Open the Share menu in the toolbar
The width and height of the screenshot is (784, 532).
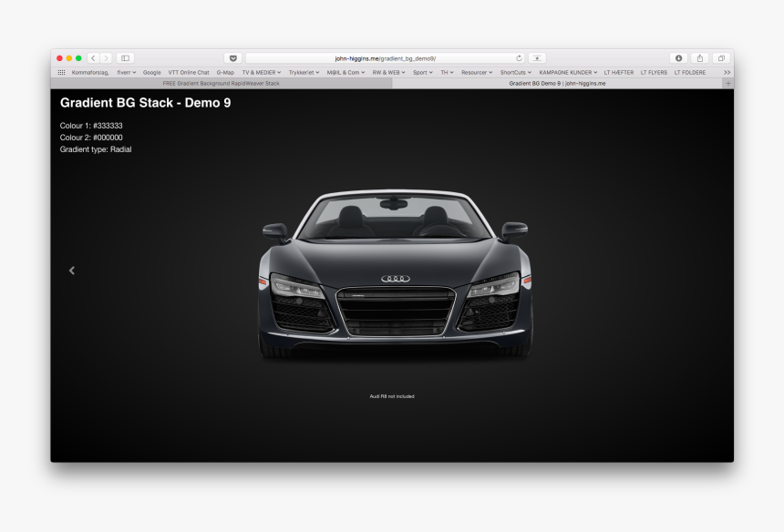click(x=700, y=56)
